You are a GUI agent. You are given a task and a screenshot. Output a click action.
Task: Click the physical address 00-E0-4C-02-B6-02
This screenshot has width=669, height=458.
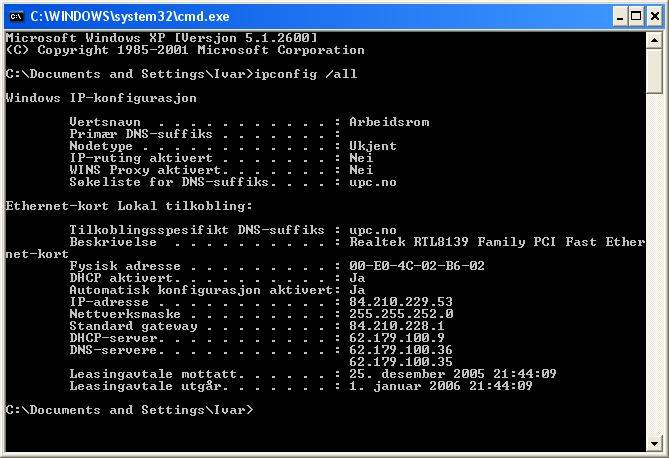click(417, 265)
